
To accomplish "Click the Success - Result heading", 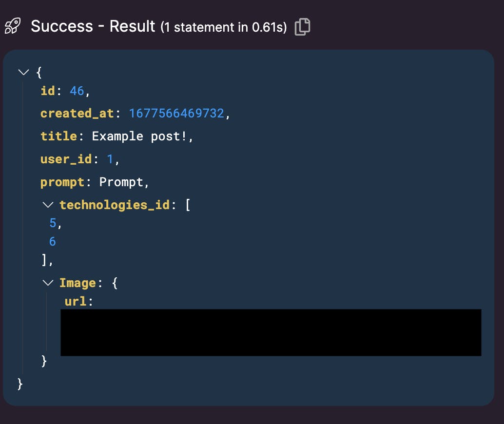I will coord(93,26).
